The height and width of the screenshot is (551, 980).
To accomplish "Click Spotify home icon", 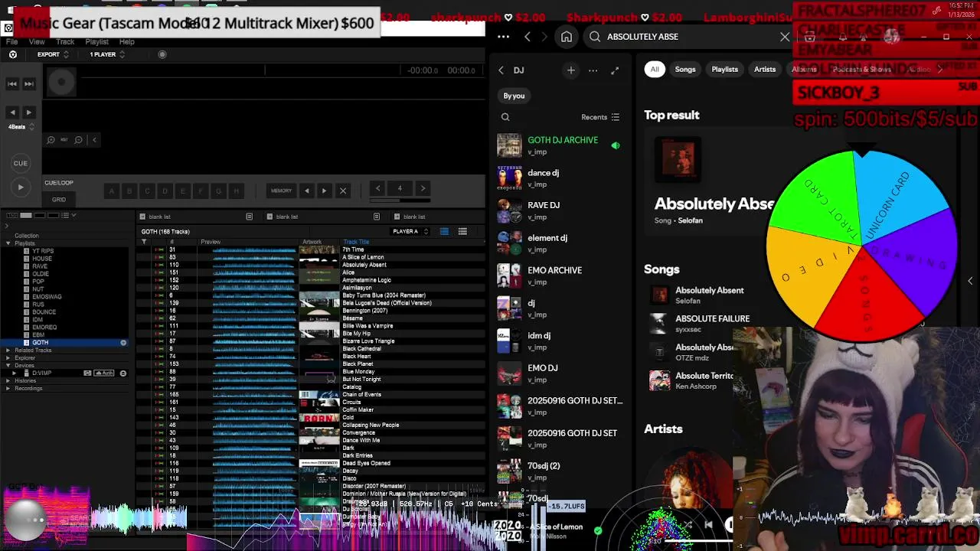I will click(567, 37).
